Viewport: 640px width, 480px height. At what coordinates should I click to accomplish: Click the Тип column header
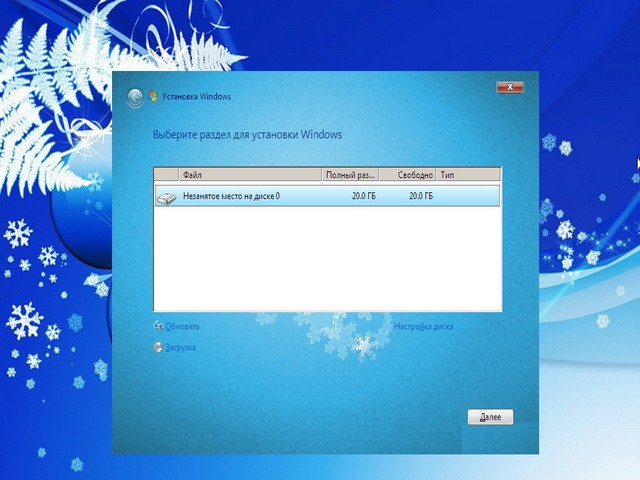(x=468, y=175)
